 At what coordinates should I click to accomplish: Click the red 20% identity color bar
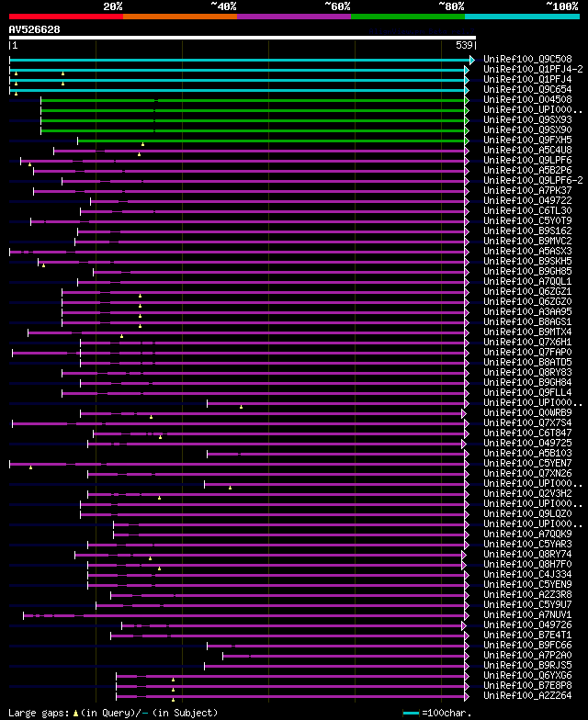pos(66,17)
